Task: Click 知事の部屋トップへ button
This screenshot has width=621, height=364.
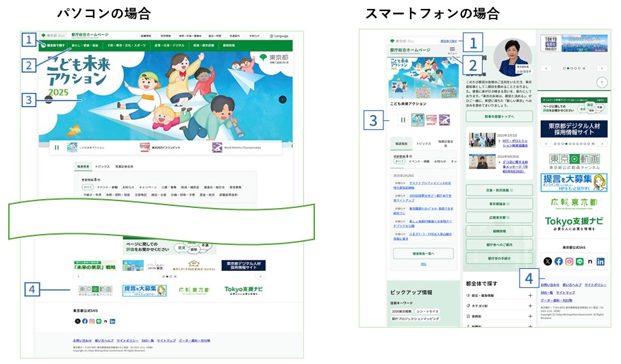Action: (x=499, y=116)
